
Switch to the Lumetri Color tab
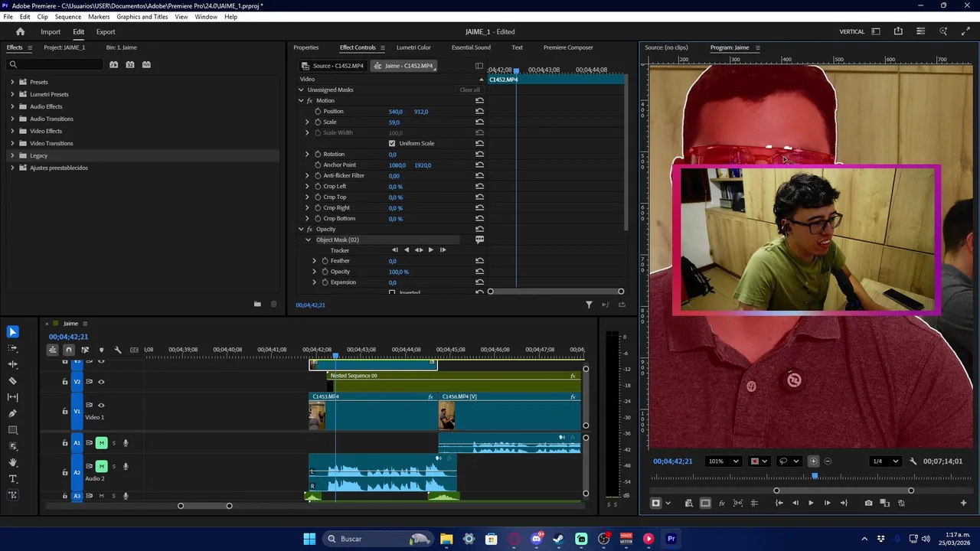[413, 47]
